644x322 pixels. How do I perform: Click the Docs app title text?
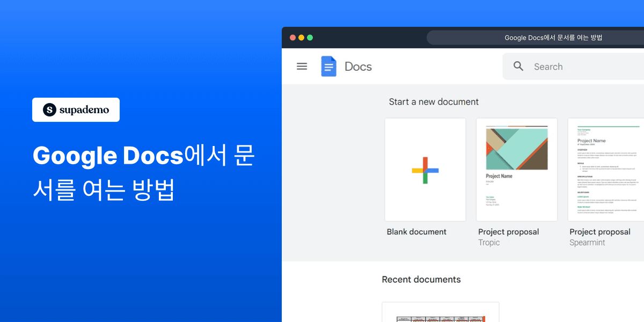click(x=357, y=66)
